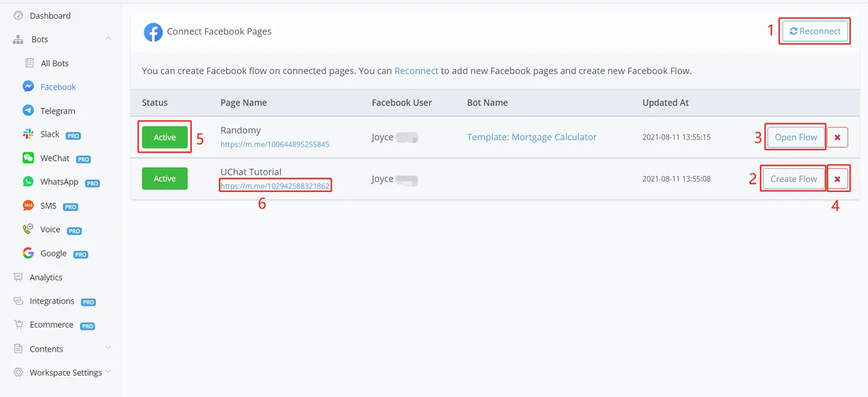Screen dimensions: 868x397
Task: Click the Slack logo icon
Action: [x=29, y=135]
